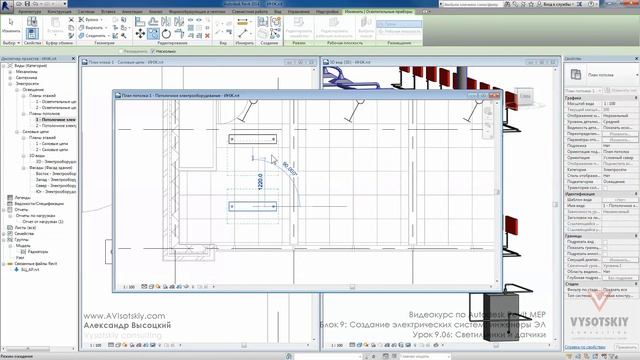Image resolution: width=640 pixels, height=360 pixels.
Task: Collapse the Электросети tree node
Action: (x=10, y=84)
